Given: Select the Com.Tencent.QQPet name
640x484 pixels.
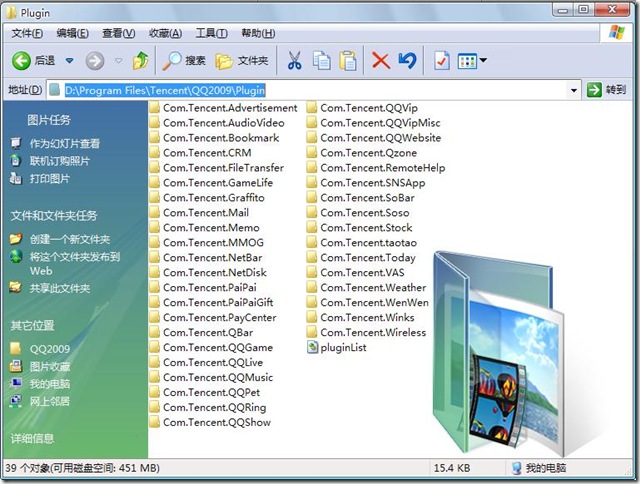Looking at the screenshot, I should pyautogui.click(x=212, y=393).
